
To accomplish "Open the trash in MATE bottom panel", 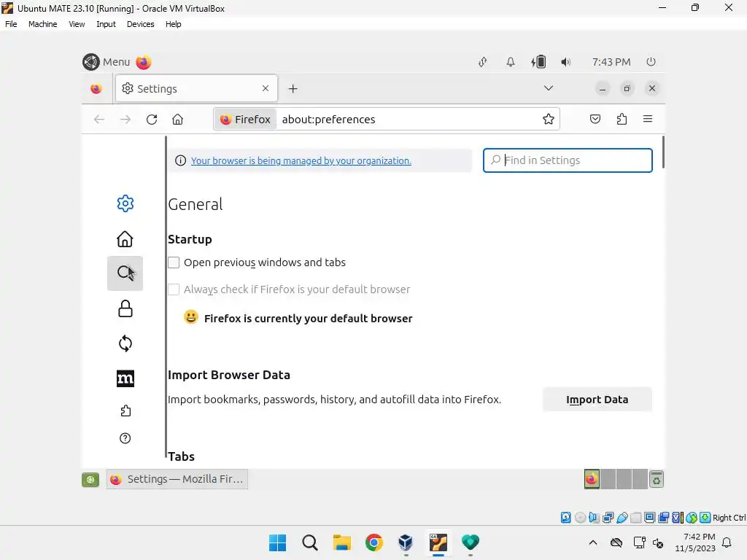I will coord(657,480).
